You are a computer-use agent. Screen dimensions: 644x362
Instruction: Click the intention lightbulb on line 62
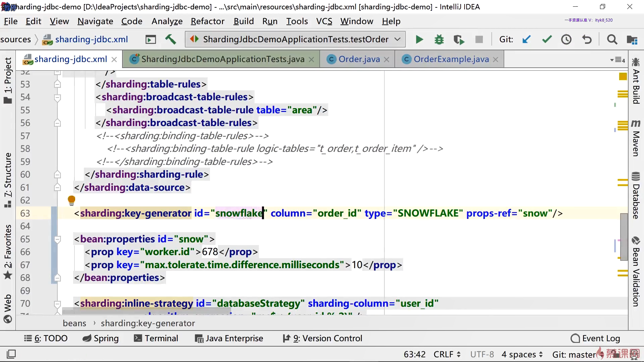71,200
